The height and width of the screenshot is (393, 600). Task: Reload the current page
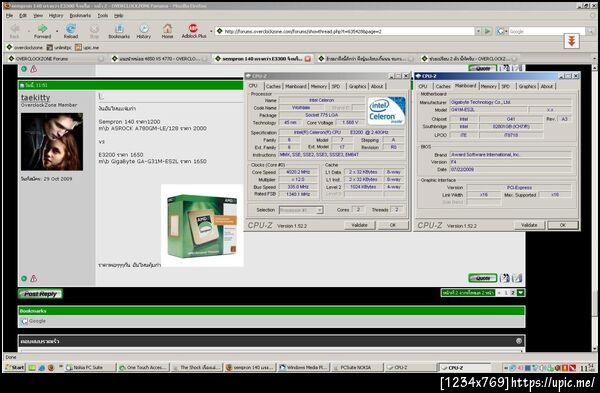[70, 31]
